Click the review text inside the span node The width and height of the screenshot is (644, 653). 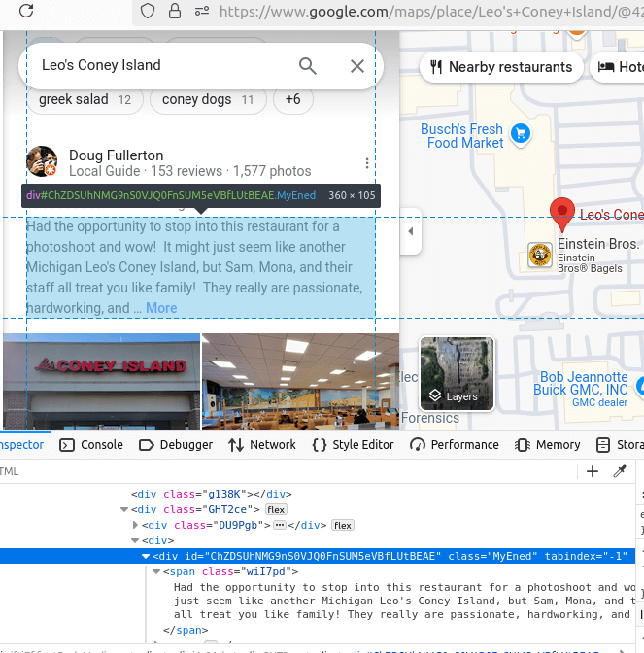404,601
